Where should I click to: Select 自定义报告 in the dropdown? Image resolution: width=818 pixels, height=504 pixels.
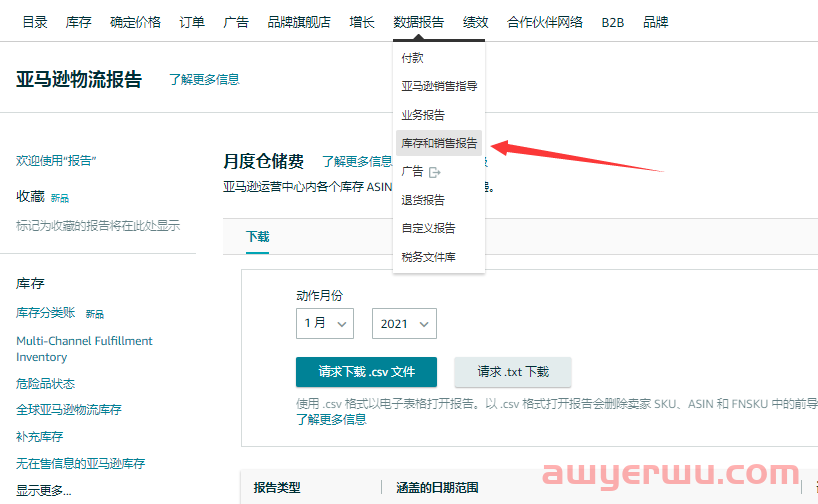pos(428,228)
